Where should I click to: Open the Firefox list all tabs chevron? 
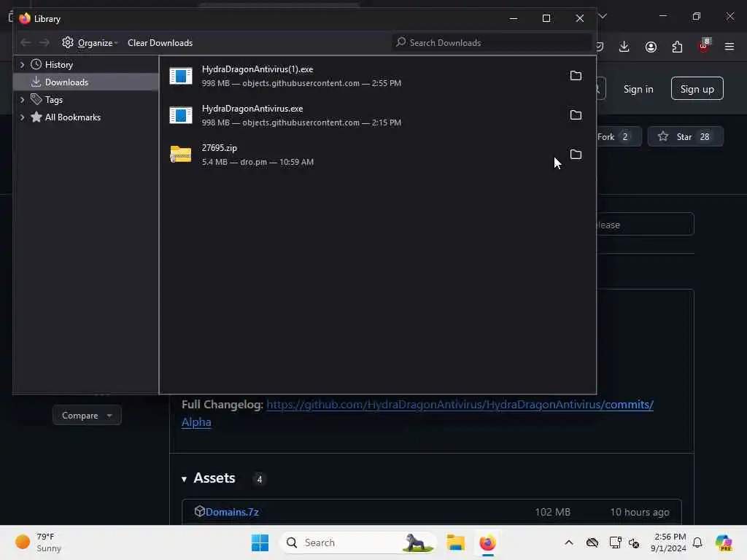point(603,16)
